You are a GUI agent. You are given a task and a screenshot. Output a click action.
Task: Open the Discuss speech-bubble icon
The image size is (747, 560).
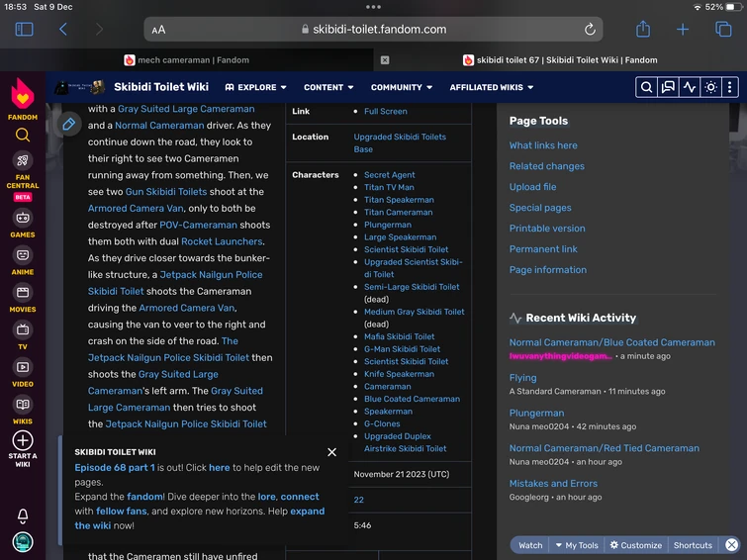pos(668,87)
